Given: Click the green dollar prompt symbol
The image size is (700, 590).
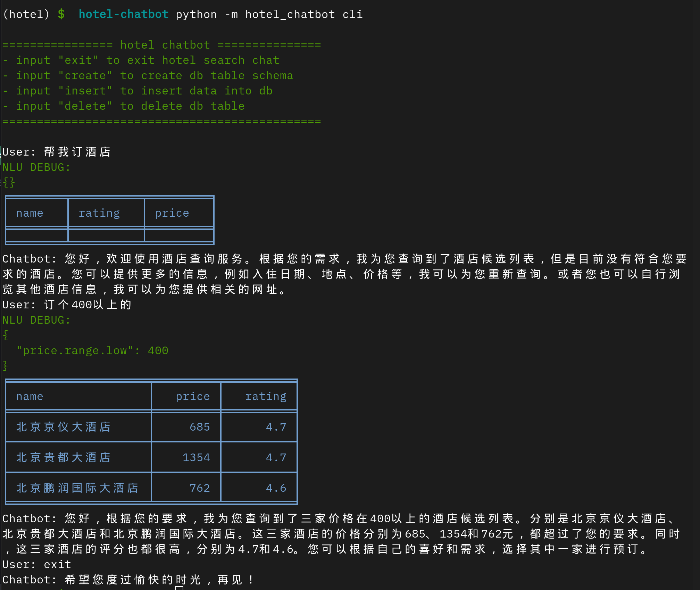Looking at the screenshot, I should 61,14.
